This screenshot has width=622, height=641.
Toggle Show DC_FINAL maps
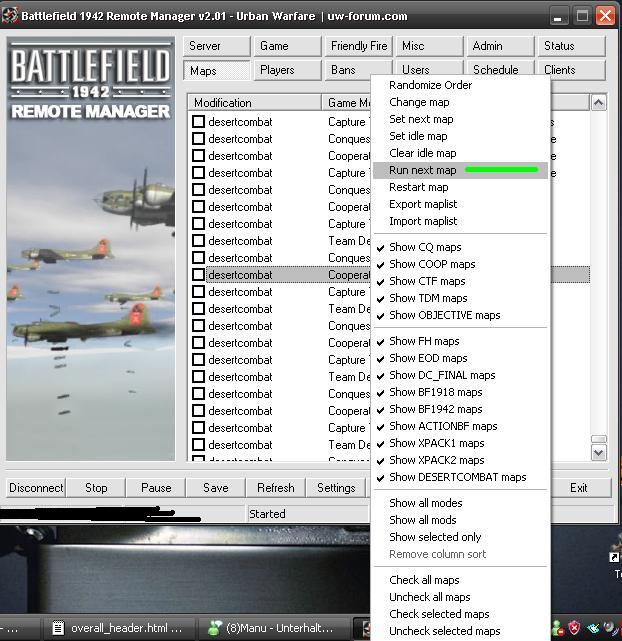point(460,375)
